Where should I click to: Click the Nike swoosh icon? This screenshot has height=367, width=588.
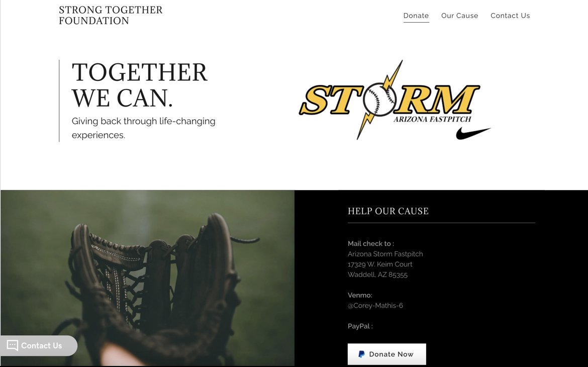(x=473, y=133)
